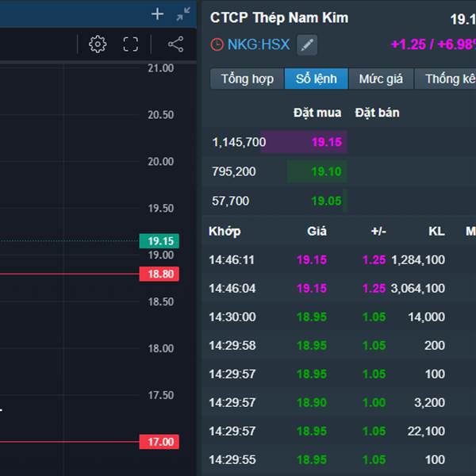Click the Đặt bán column header
Screen dimensions: 476x476
[377, 113]
